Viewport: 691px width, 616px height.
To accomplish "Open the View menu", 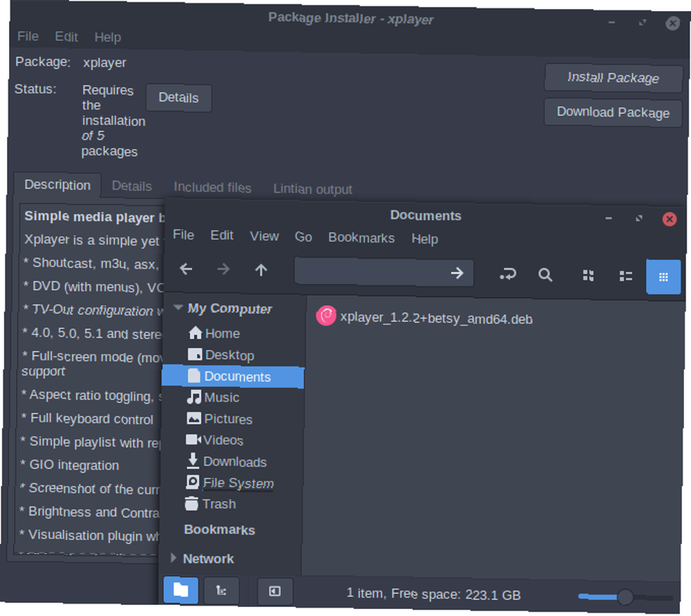I will point(264,236).
